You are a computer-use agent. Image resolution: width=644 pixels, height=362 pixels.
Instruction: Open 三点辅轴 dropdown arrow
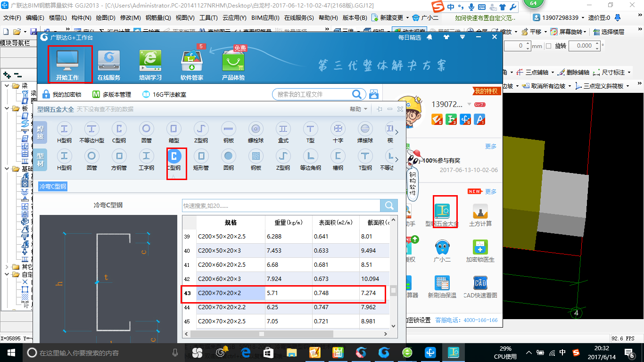point(553,73)
